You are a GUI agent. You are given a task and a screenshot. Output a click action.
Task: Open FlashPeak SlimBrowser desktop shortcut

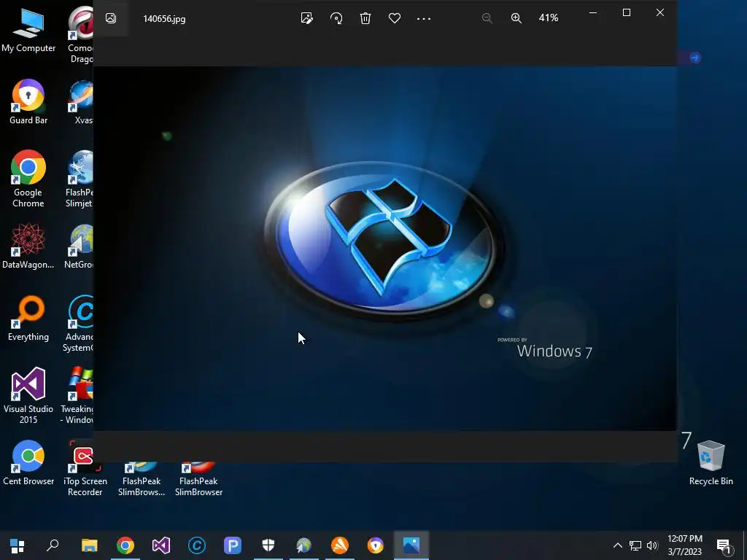click(198, 479)
